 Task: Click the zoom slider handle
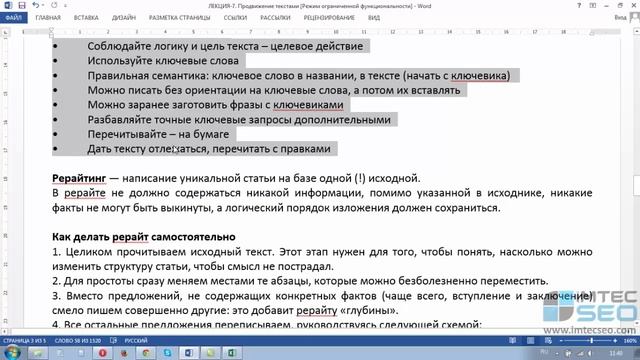[591, 340]
